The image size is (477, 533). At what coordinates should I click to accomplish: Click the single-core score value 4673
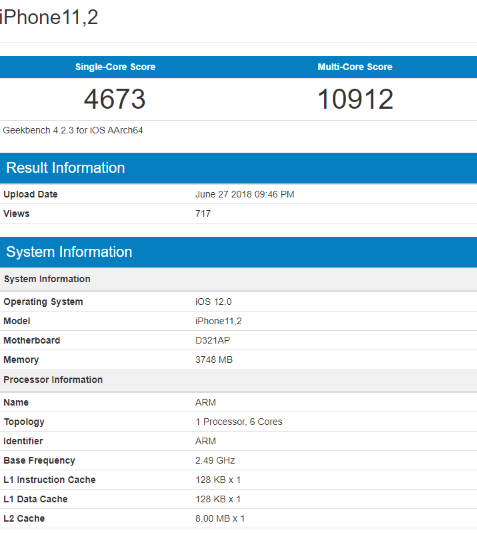pos(115,99)
